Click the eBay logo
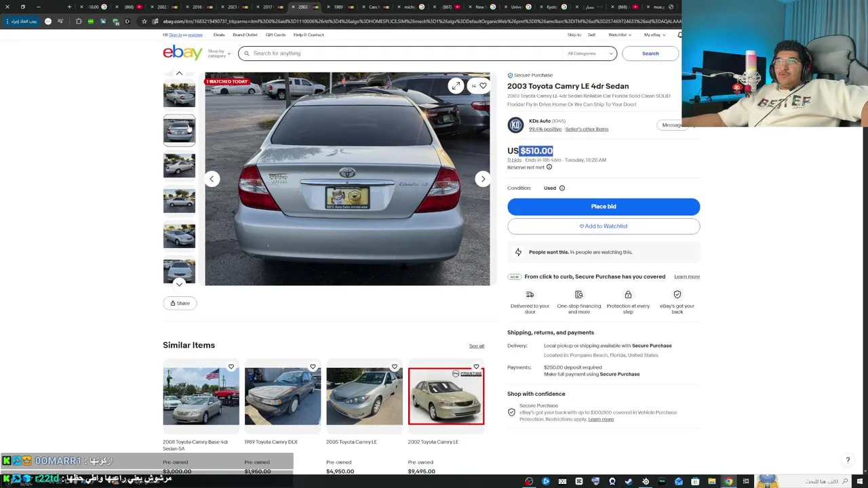 (x=182, y=52)
